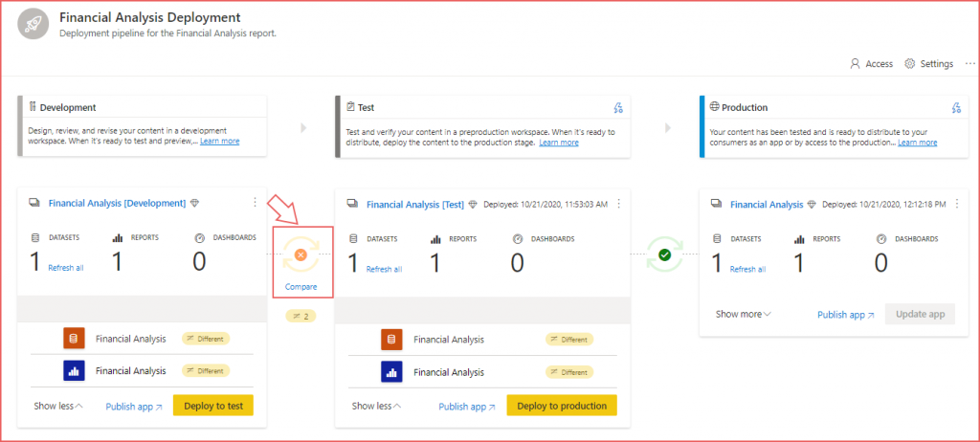Click workspace icon beside Financial Analysis [Development]
The width and height of the screenshot is (980, 442).
point(35,203)
